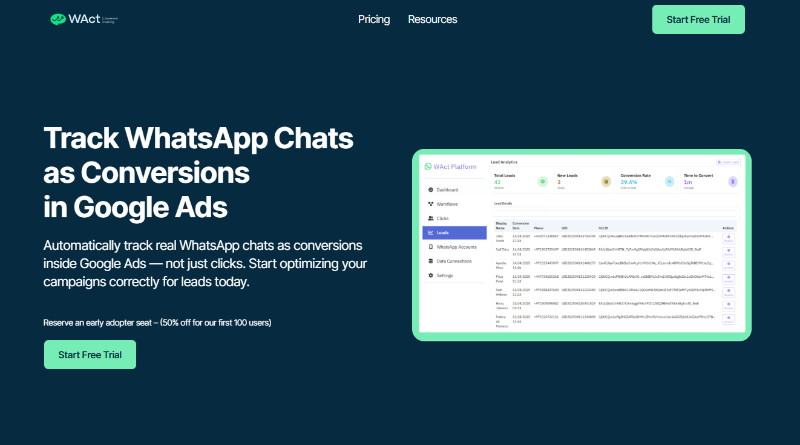Click the yellow New Leads card icon
Screen dimensions: 800x445
pos(605,181)
